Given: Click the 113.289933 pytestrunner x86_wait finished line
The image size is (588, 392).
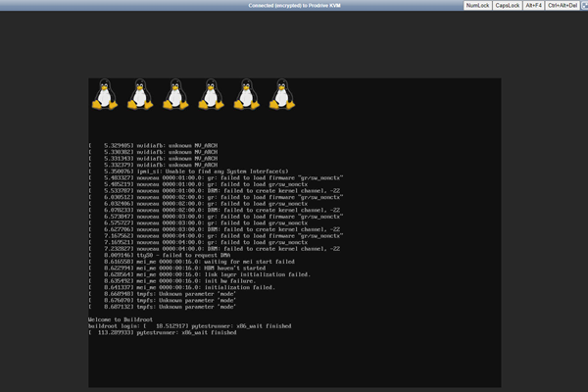Looking at the screenshot, I should pos(163,333).
